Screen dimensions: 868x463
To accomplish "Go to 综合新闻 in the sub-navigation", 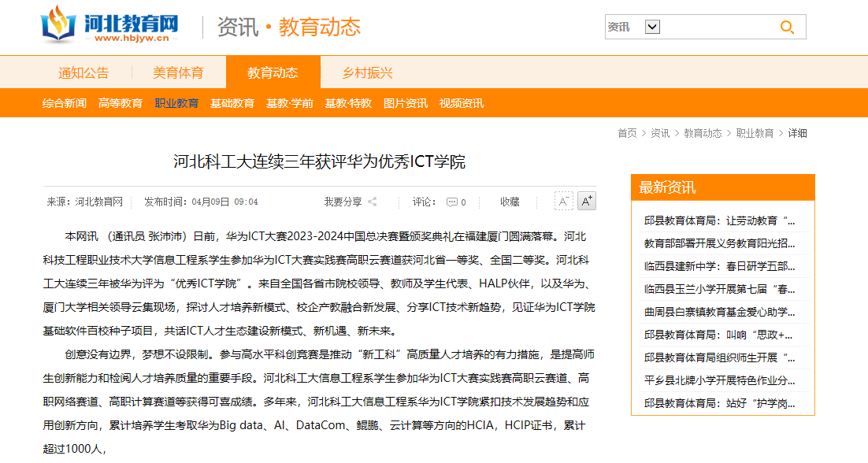I will click(x=65, y=103).
